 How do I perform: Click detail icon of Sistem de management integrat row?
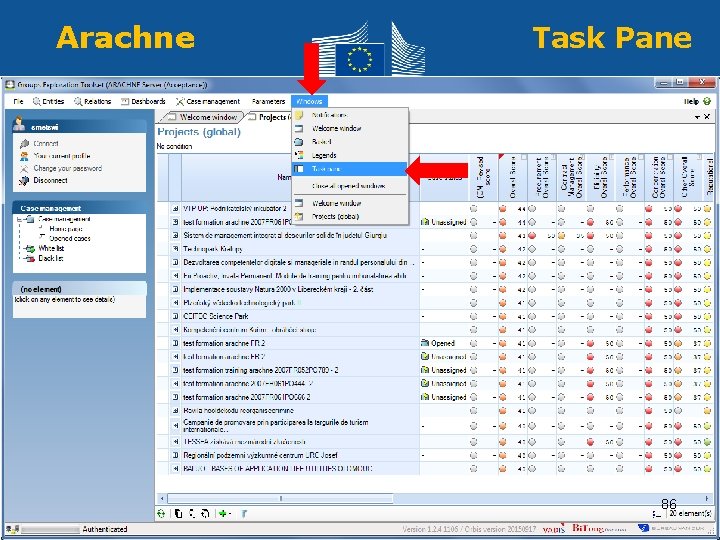(175, 236)
